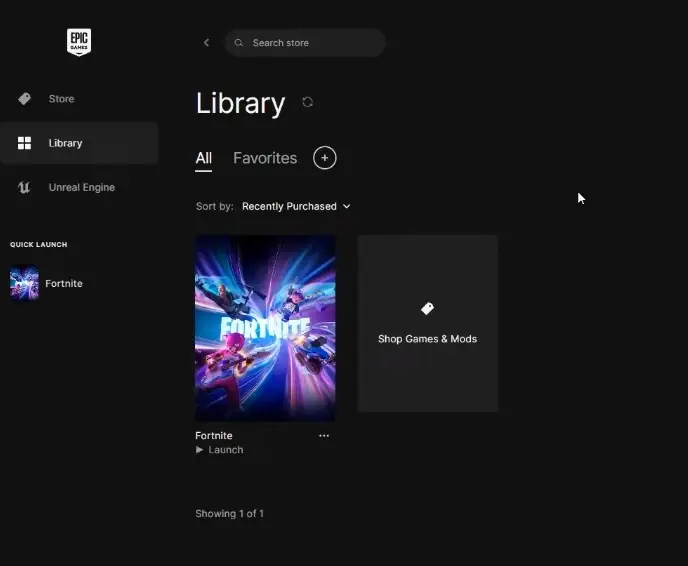Viewport: 688px width, 566px height.
Task: Click the Launch button under Fortnite
Action: (219, 450)
